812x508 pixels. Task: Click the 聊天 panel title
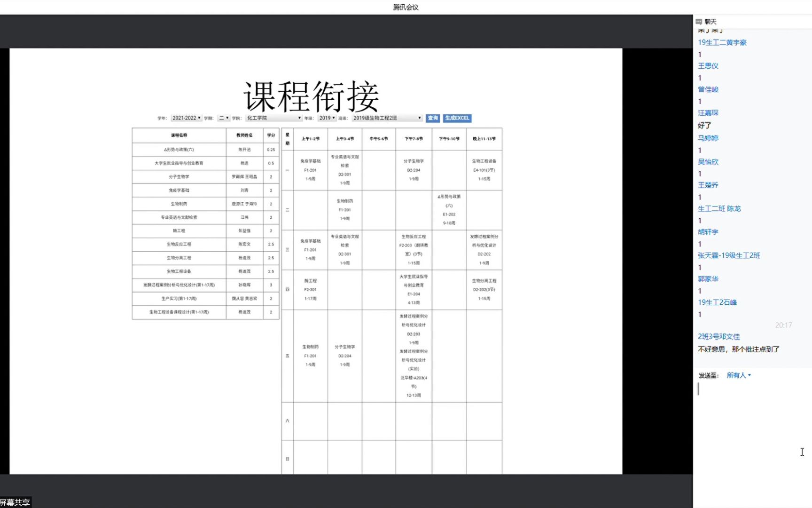click(x=710, y=22)
